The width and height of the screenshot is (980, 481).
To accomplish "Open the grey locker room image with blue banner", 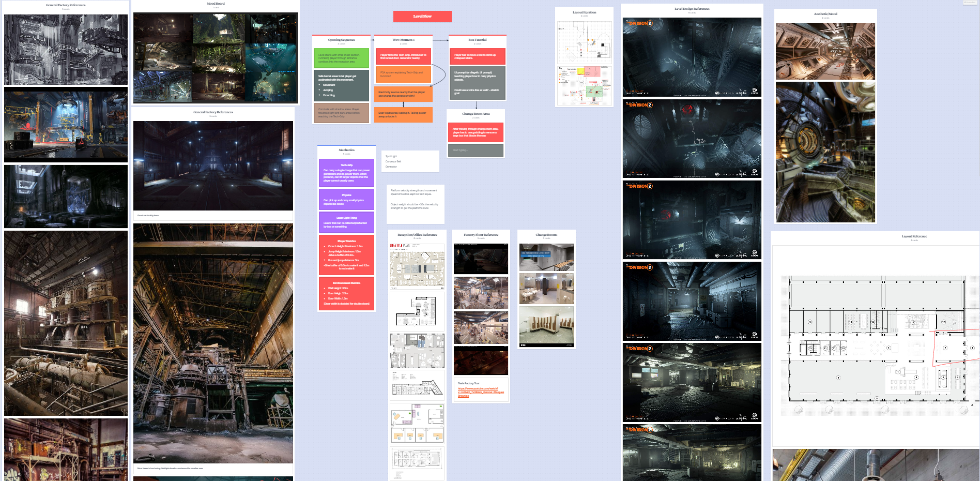I will pyautogui.click(x=546, y=257).
